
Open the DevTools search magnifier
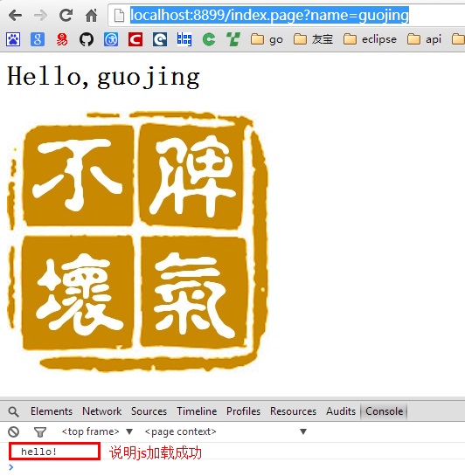(13, 411)
